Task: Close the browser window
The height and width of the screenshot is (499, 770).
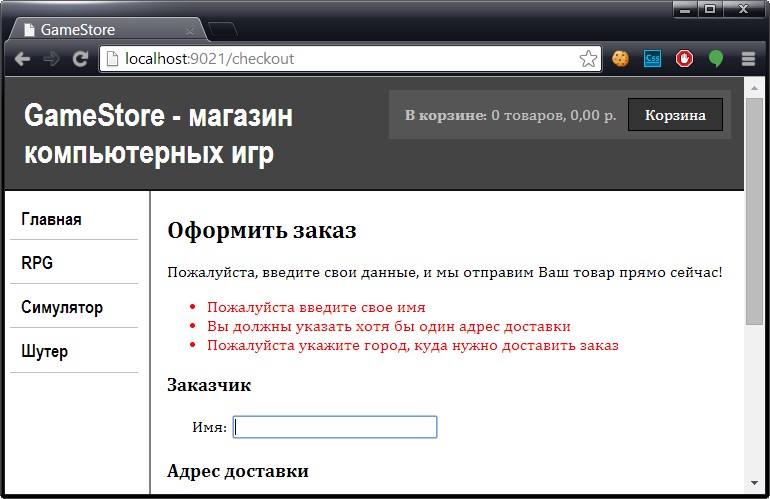Action: (x=743, y=9)
